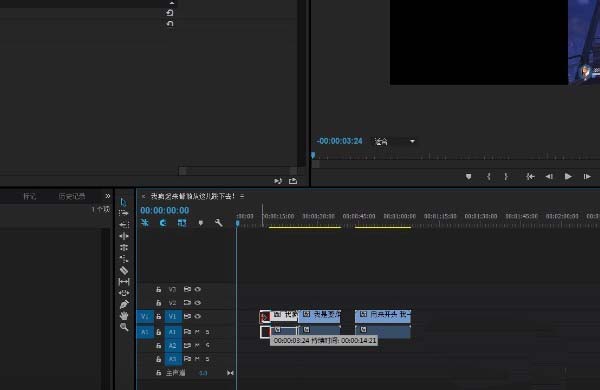Step forward one frame
This screenshot has width=600, height=390.
coord(587,176)
